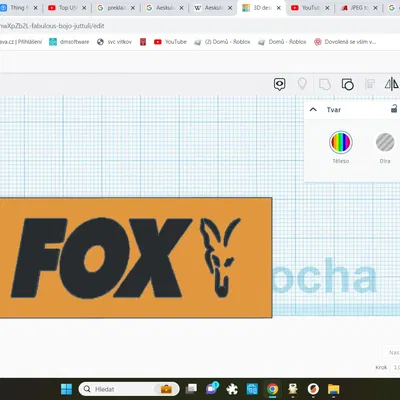Viewport: 400px width, 400px height.
Task: Switch to the YouTub tab right of 3D design
Action: tap(310, 8)
